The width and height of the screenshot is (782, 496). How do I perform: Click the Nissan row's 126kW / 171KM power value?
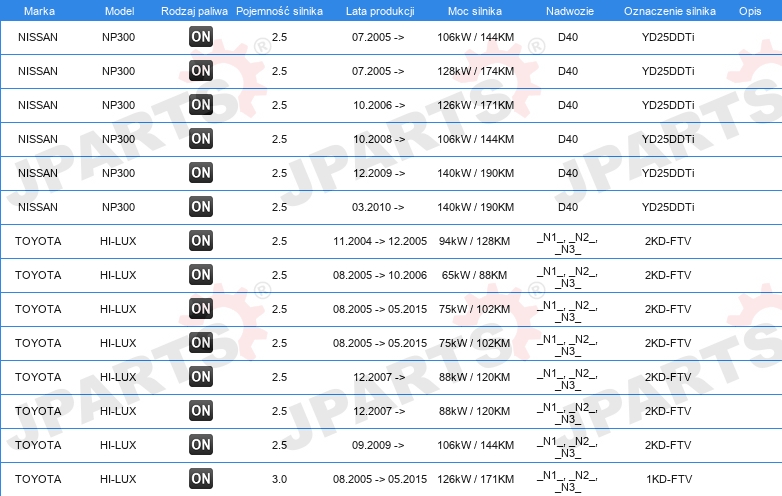click(475, 105)
